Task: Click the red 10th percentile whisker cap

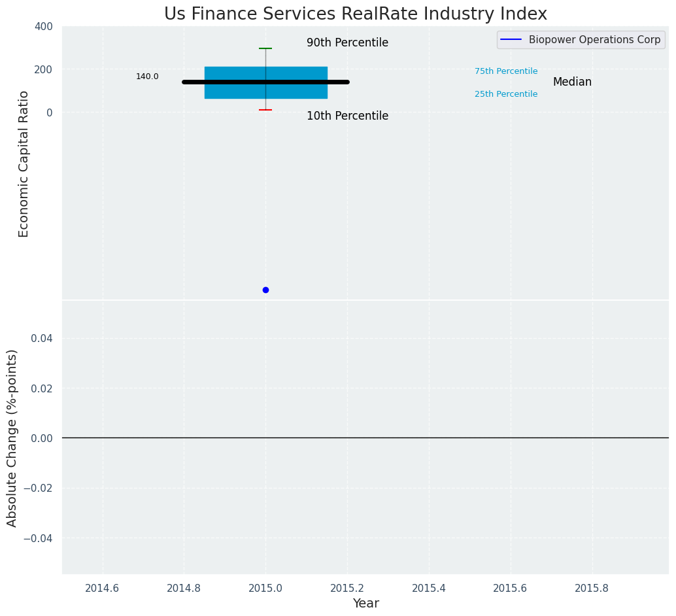Action: coord(265,110)
